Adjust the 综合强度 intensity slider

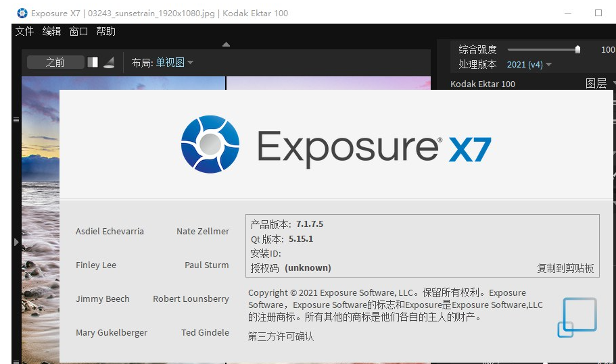544,49
